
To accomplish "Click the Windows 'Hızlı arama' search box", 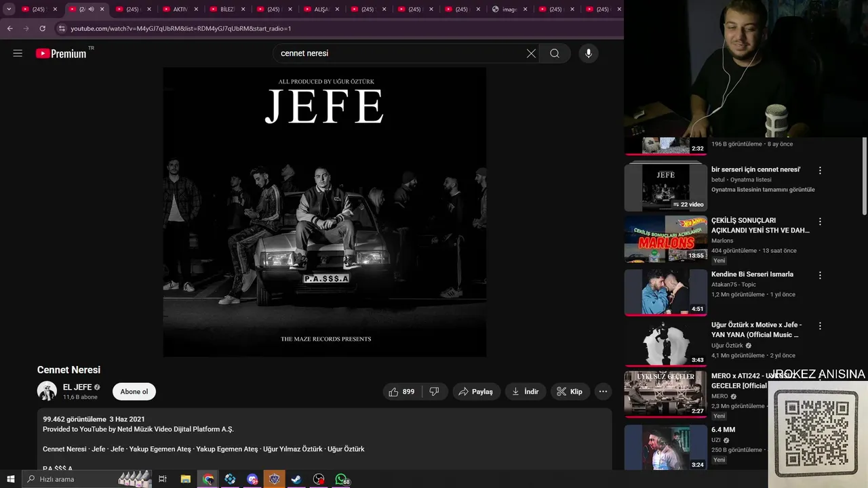I will coord(87,479).
